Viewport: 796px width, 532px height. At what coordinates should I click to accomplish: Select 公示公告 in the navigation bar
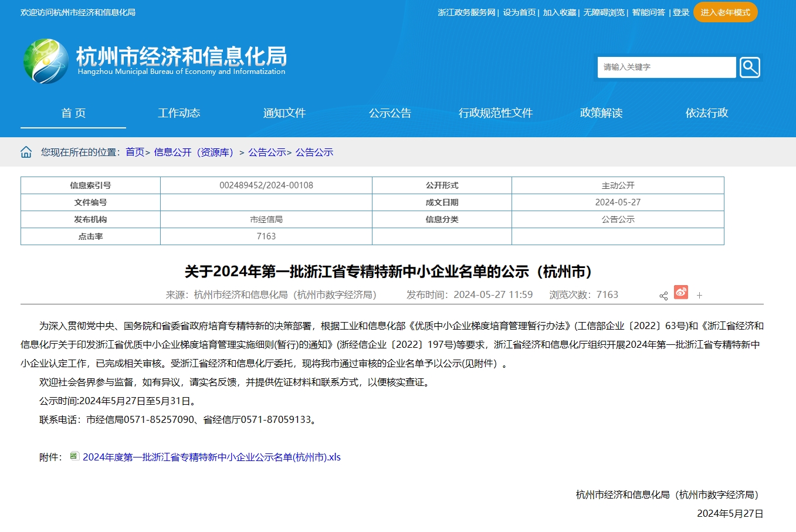pyautogui.click(x=390, y=113)
